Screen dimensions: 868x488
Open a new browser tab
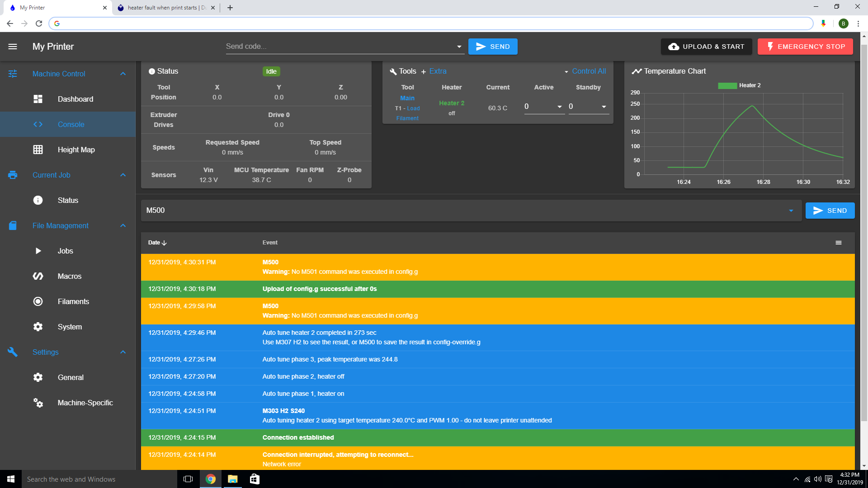[230, 8]
